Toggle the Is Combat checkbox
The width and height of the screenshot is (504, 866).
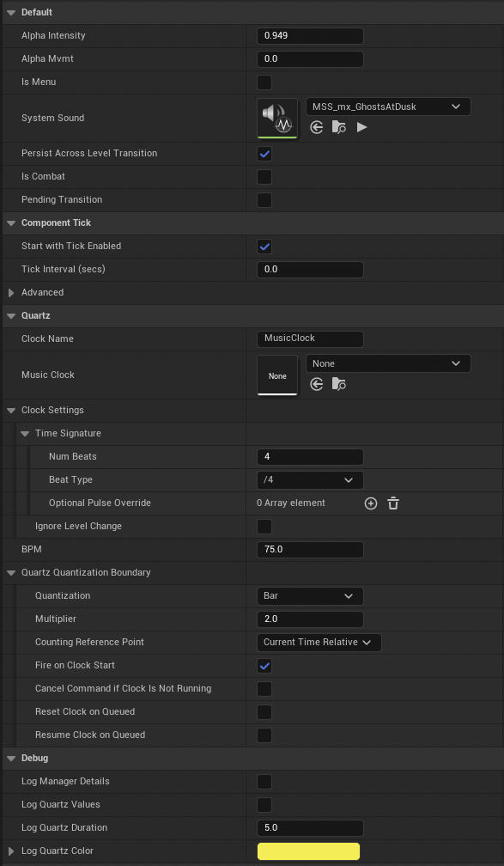(x=264, y=177)
